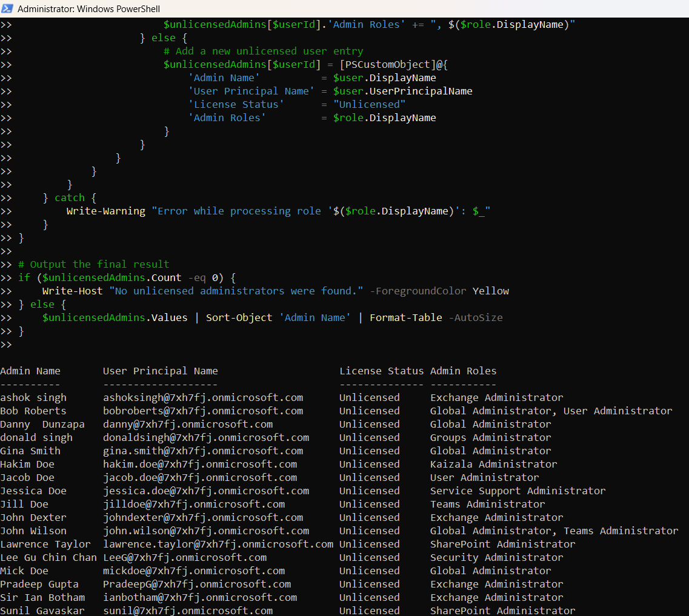
Task: Select the ashoksingh@7xh7fj.onmicrosoft.com email text
Action: coord(203,397)
